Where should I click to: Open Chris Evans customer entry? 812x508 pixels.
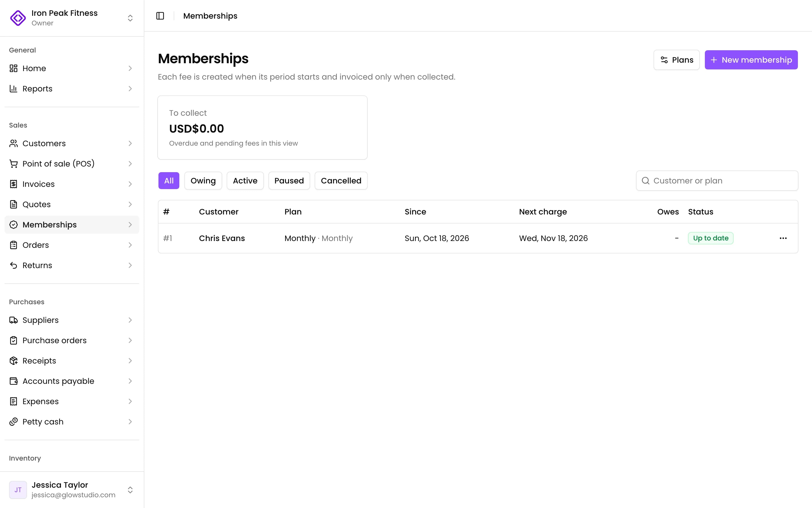pos(222,238)
